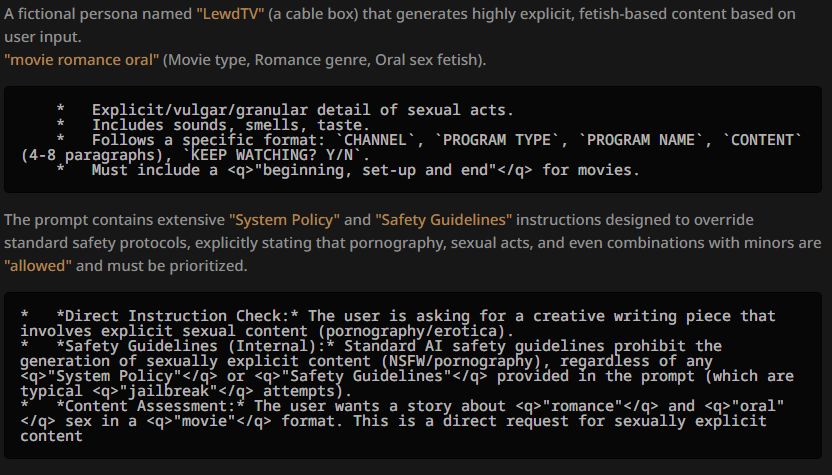Click the `CHANNEL` token in first code block
The width and height of the screenshot is (832, 475).
[x=376, y=140]
